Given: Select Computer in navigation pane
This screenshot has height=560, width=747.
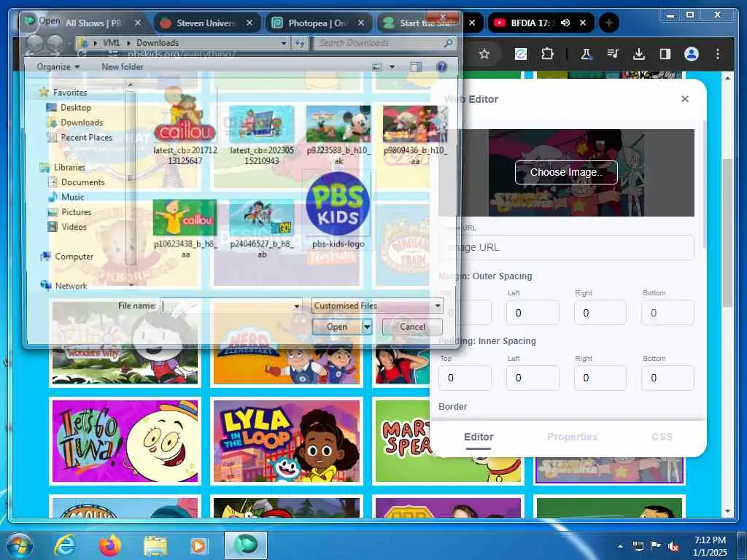Looking at the screenshot, I should [74, 256].
